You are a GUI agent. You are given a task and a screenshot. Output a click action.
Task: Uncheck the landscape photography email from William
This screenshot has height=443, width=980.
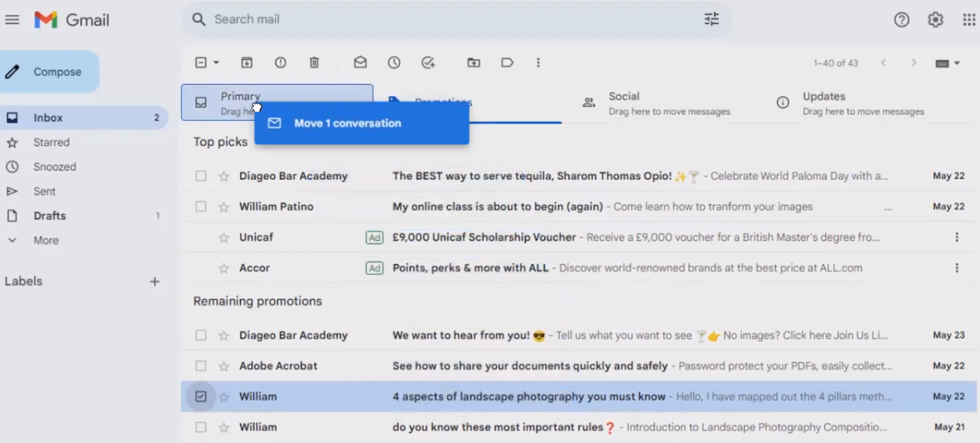(x=201, y=396)
